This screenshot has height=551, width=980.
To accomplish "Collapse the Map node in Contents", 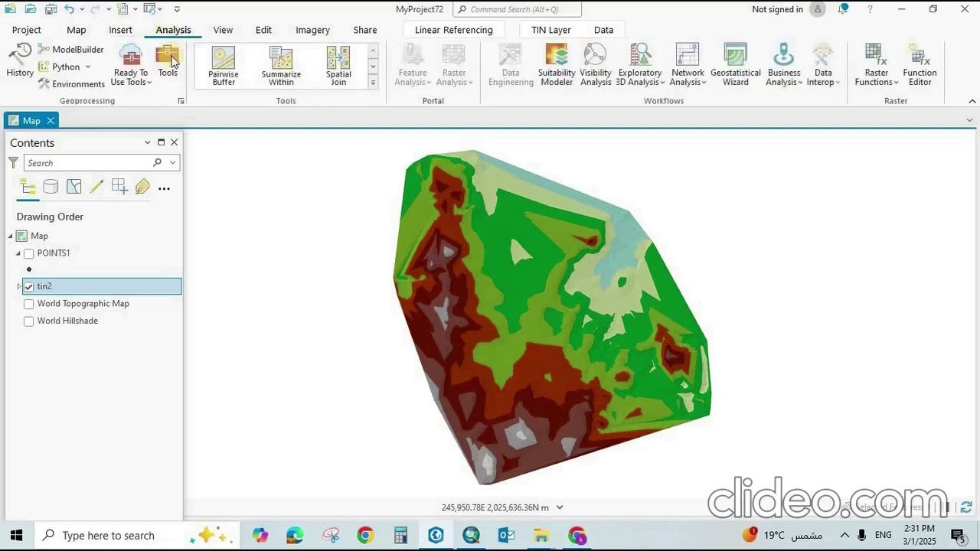I will 11,236.
